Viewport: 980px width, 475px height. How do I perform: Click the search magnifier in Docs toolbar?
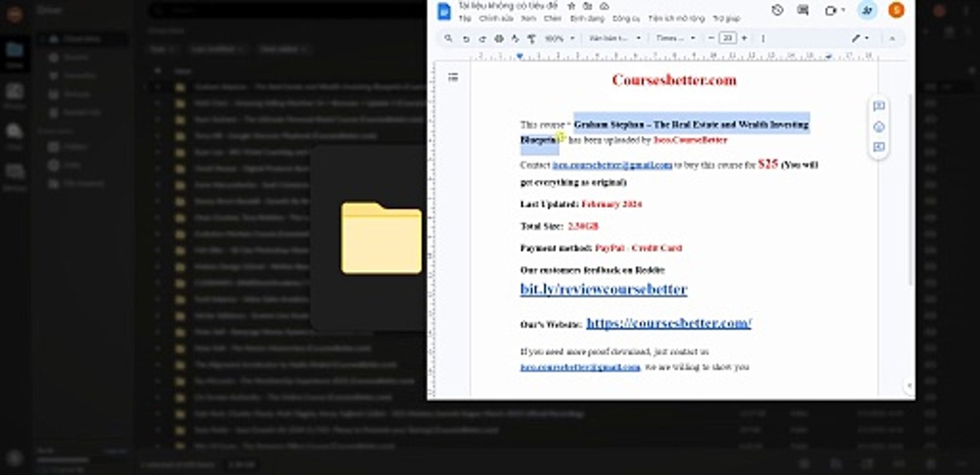[449, 38]
